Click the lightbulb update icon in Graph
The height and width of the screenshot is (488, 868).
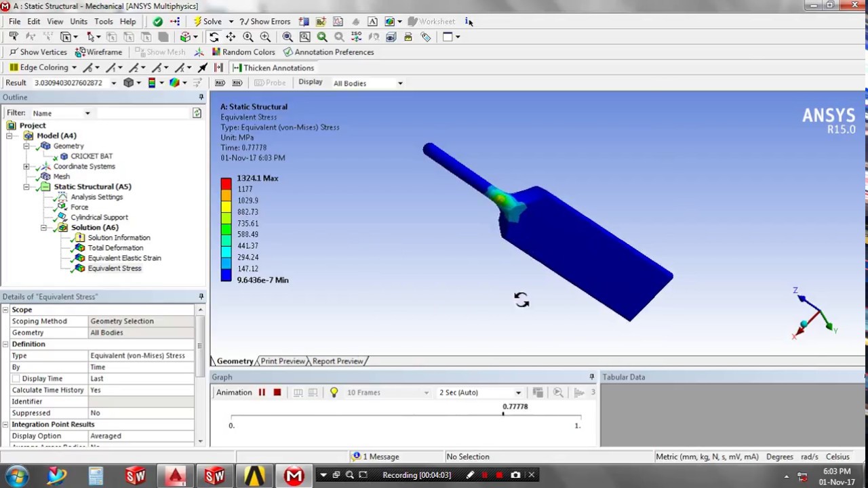tap(334, 392)
